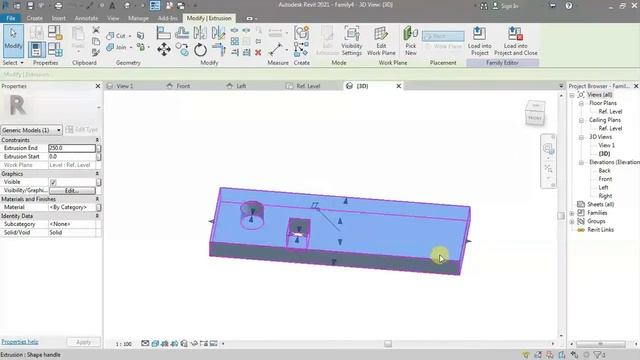This screenshot has width=640, height=360.
Task: Select Front elevation in Project Browser
Action: click(x=605, y=179)
